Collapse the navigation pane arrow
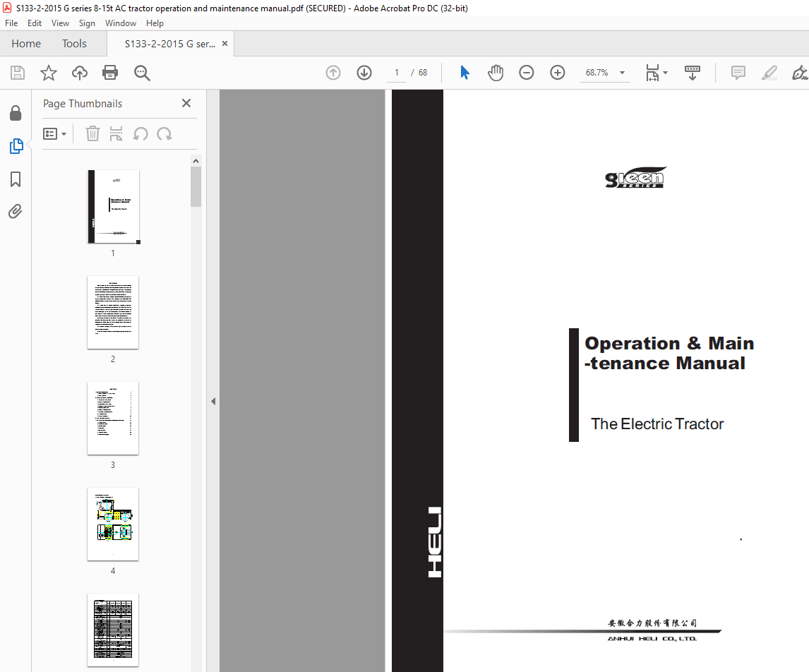 pyautogui.click(x=213, y=401)
